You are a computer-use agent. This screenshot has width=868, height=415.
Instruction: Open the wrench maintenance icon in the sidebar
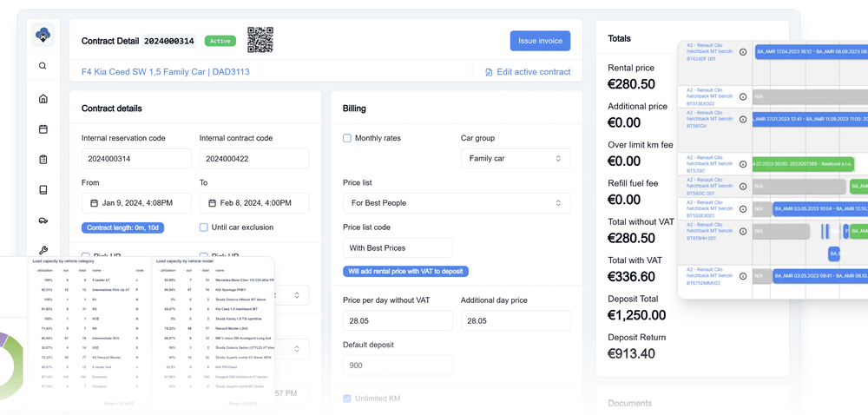click(x=43, y=250)
